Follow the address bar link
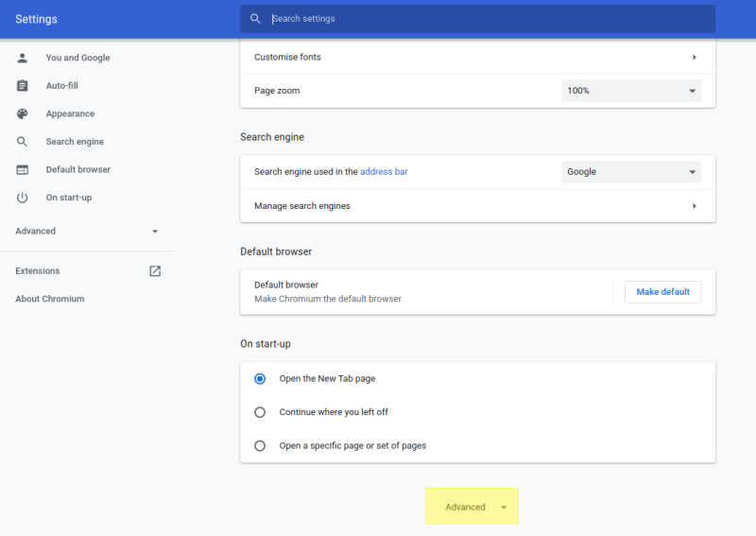 click(384, 172)
